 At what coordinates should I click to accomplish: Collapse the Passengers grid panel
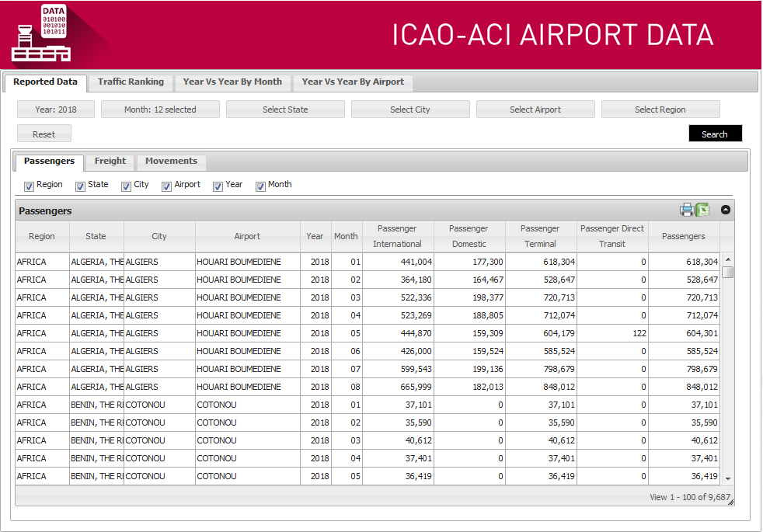tap(726, 210)
